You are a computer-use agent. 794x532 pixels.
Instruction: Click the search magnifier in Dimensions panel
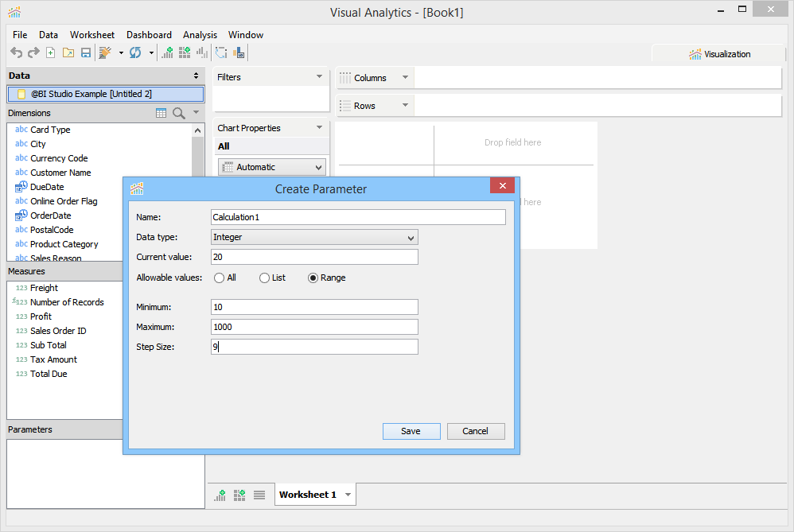click(179, 113)
